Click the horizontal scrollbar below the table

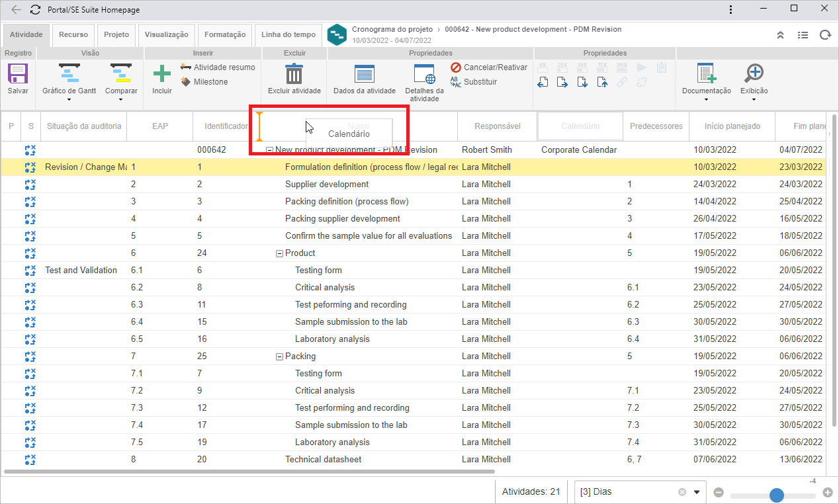click(x=249, y=472)
